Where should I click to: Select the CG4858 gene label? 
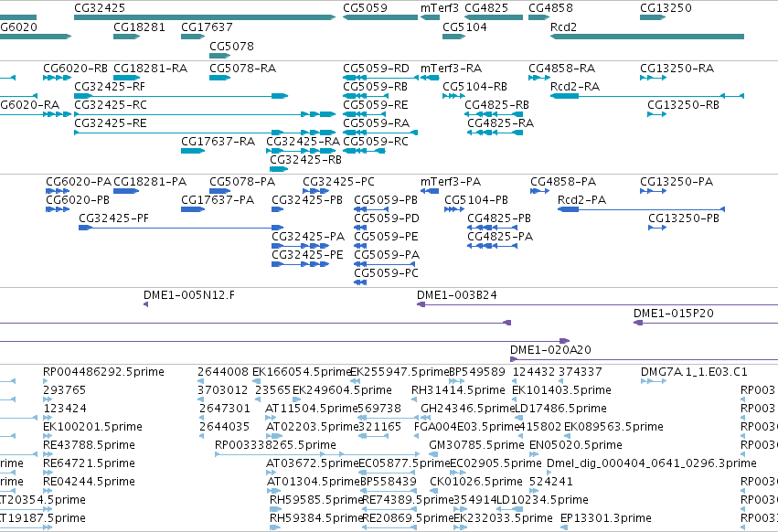tap(550, 8)
